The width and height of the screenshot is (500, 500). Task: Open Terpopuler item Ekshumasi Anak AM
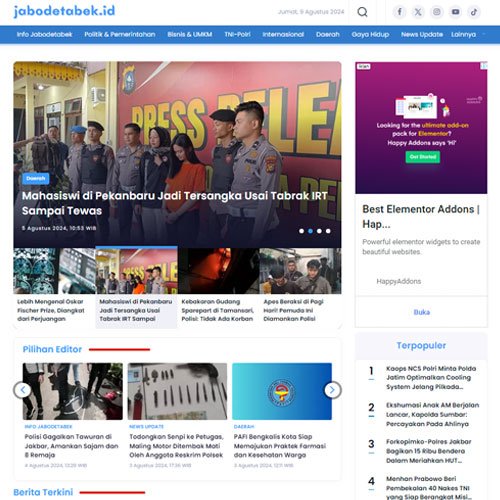(x=432, y=414)
